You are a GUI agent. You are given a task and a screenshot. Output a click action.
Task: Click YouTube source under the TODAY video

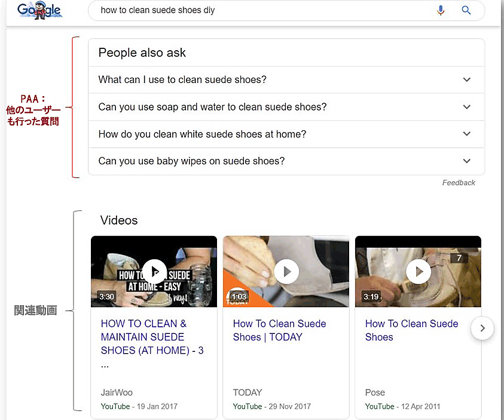248,406
